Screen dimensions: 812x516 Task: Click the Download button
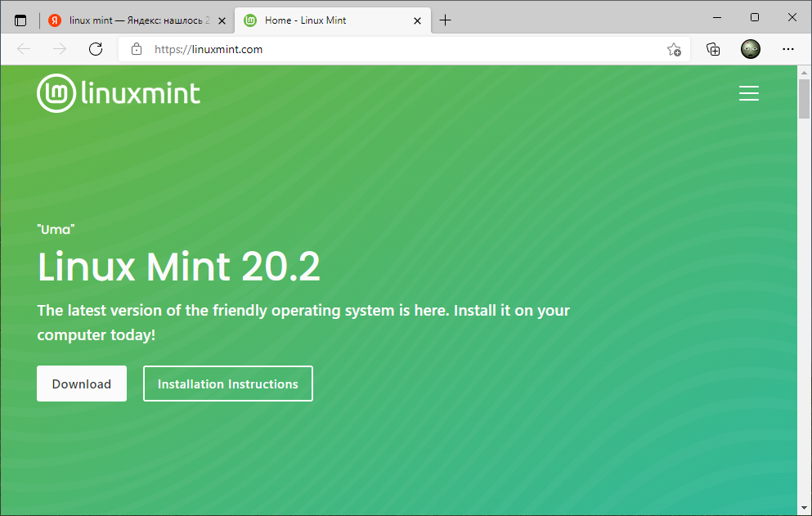pos(81,384)
